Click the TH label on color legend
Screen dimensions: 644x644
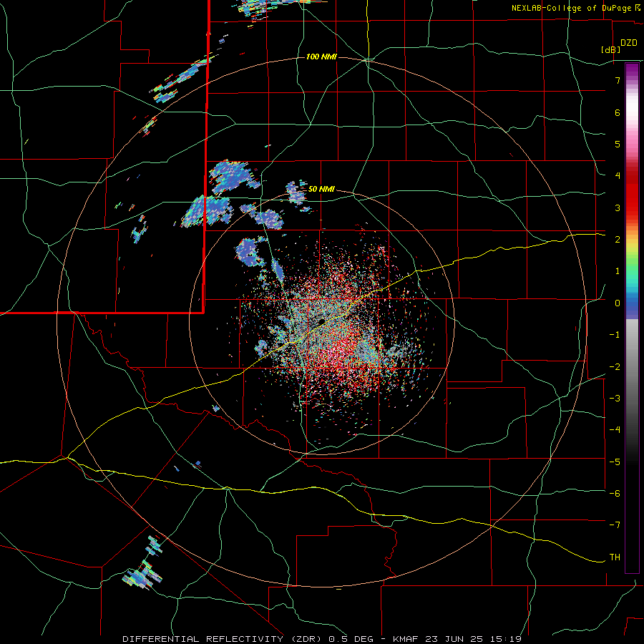pos(615,557)
